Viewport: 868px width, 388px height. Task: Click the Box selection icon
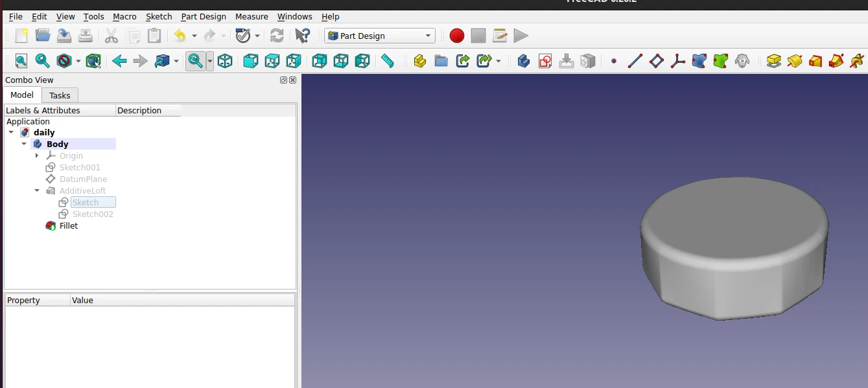[x=93, y=61]
